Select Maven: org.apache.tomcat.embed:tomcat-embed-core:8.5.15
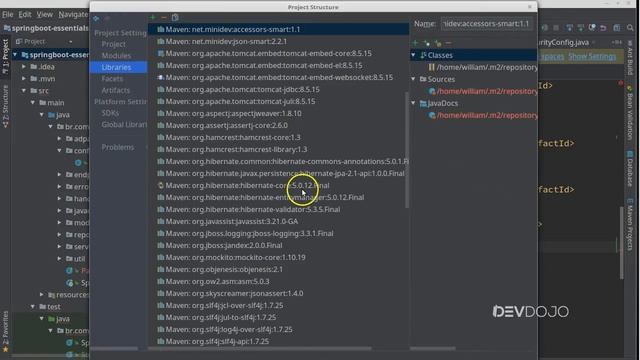The height and width of the screenshot is (360, 640). coord(278,53)
